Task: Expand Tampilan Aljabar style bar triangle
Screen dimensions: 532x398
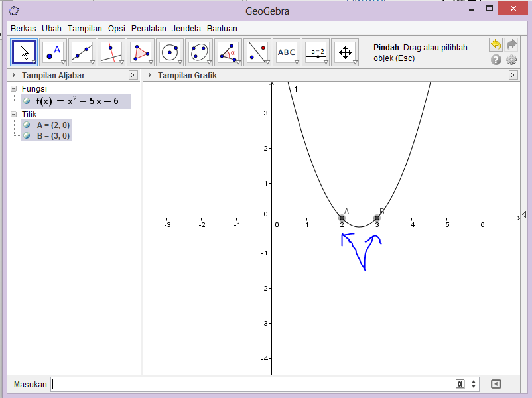Action: click(x=14, y=75)
